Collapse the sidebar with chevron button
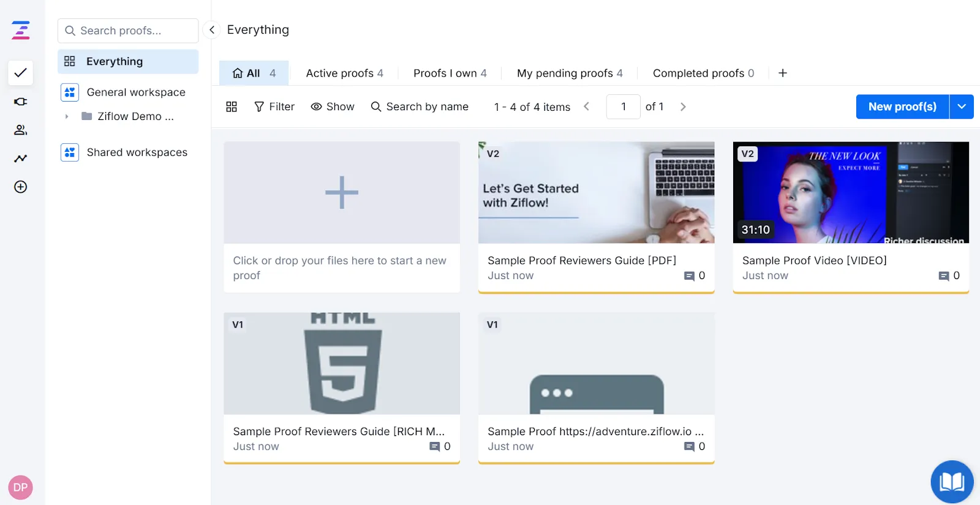The image size is (980, 505). (x=211, y=29)
